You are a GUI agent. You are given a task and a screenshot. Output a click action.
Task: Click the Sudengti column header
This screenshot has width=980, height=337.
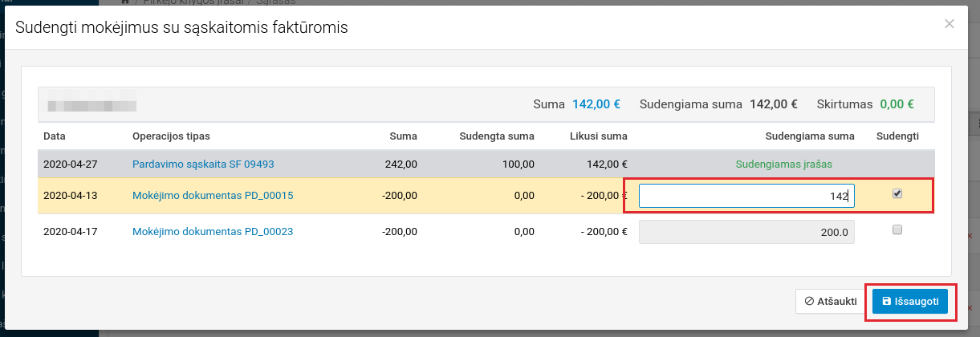click(897, 136)
